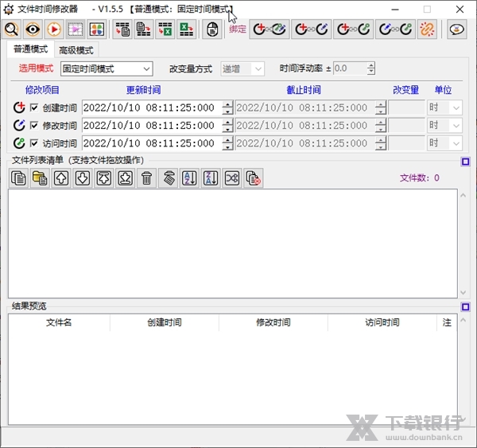The image size is (477, 448).
Task: Move selected file to top
Action: click(x=103, y=178)
